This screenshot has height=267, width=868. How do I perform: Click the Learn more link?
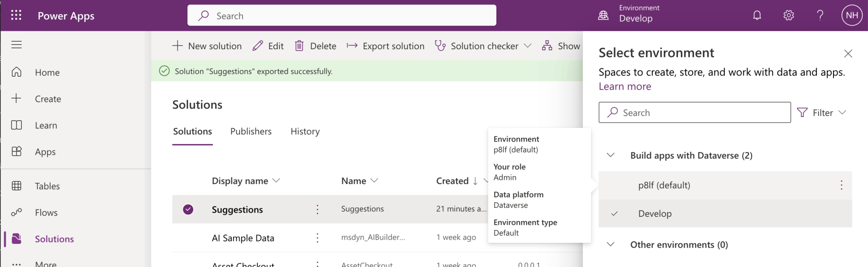tap(625, 87)
